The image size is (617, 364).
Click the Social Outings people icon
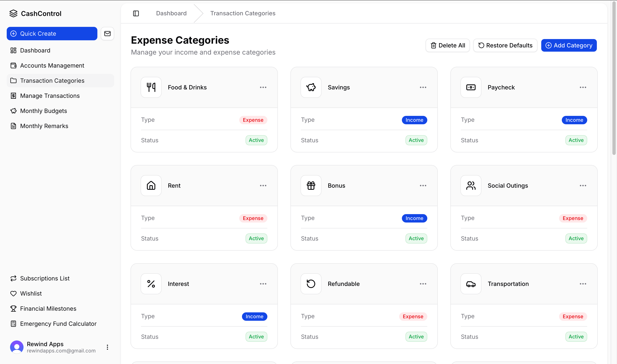point(471,186)
